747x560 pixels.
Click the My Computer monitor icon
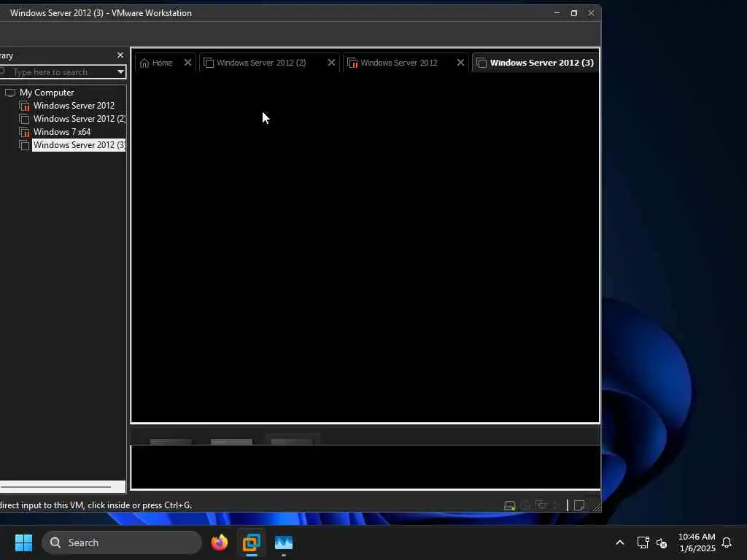click(x=10, y=93)
